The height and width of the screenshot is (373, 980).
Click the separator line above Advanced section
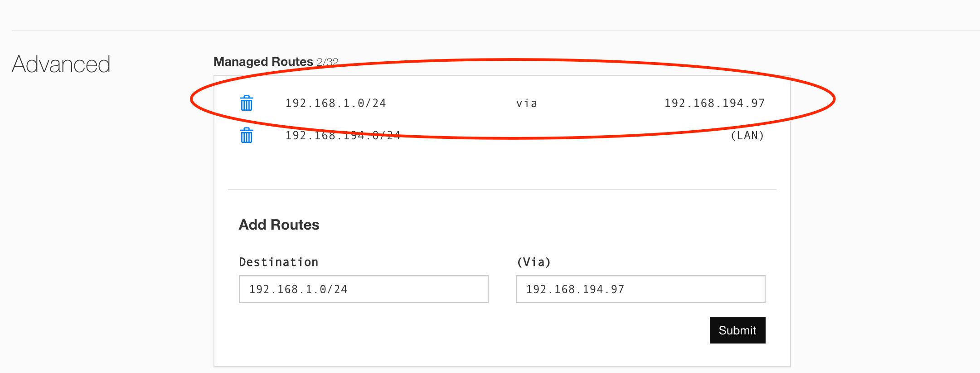coord(496,31)
